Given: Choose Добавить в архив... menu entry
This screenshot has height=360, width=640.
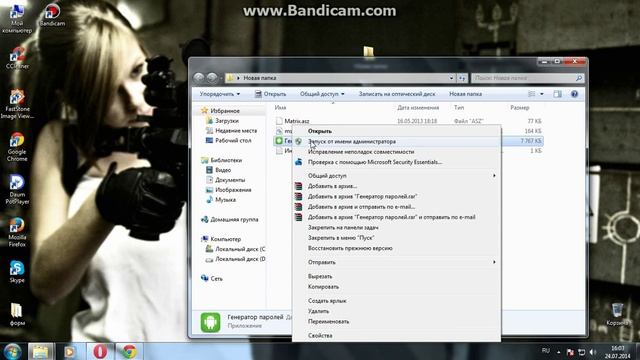Looking at the screenshot, I should pos(396,186).
